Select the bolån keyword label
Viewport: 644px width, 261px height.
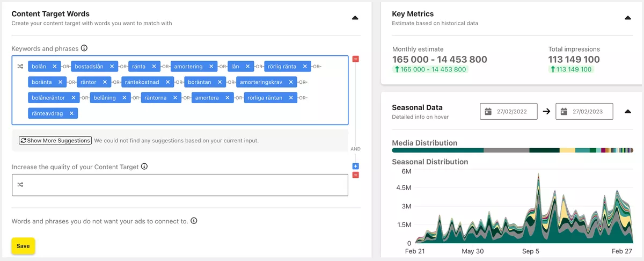[x=39, y=67]
